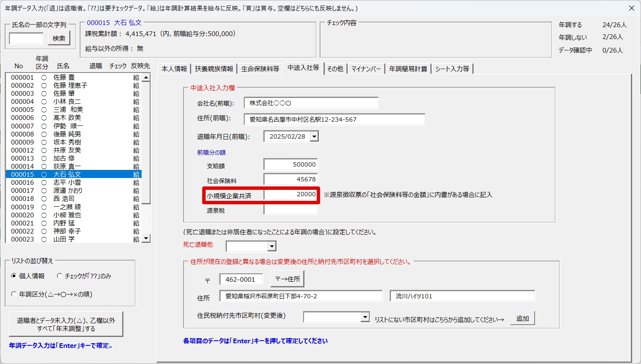Open the 生命保険料等 tab

(260, 69)
